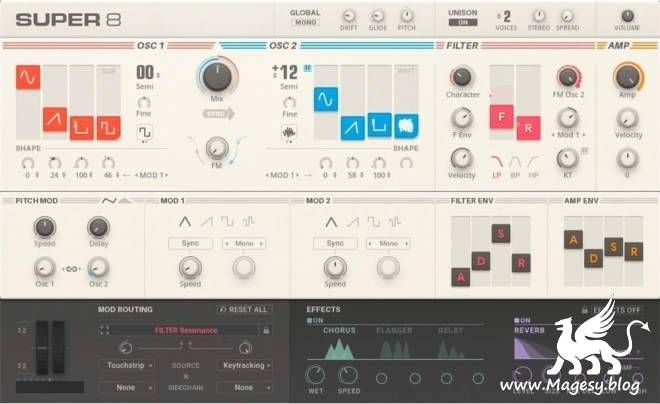Click Filter Env S sustain handle

click(x=501, y=234)
